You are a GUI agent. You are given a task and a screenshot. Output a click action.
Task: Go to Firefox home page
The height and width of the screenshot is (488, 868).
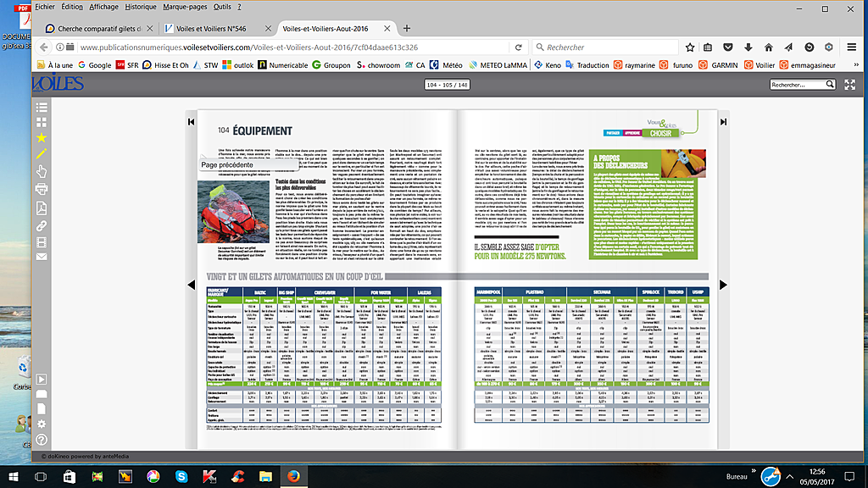pyautogui.click(x=768, y=47)
